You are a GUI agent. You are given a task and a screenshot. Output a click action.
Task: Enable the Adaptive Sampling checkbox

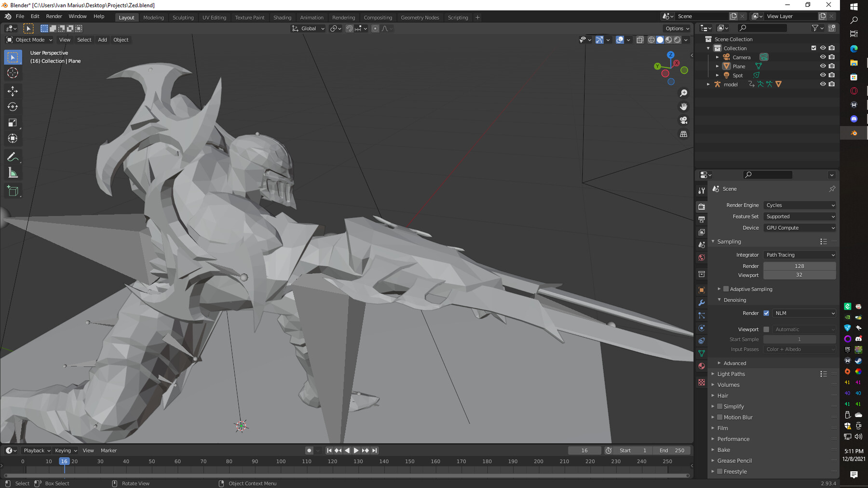coord(726,289)
